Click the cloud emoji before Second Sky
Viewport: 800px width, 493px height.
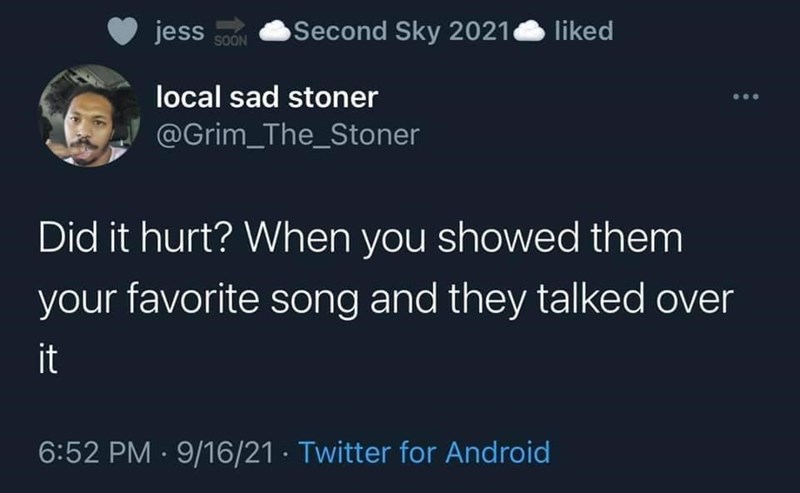pyautogui.click(x=274, y=32)
